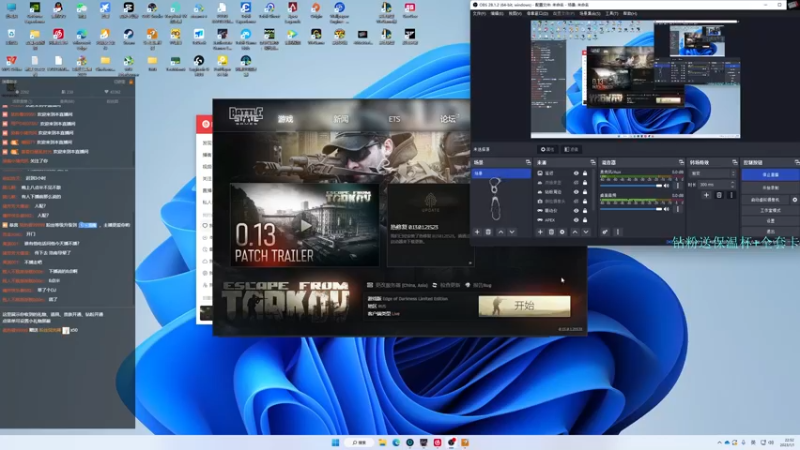Pop out the Sources dock panel icon

[x=593, y=162]
